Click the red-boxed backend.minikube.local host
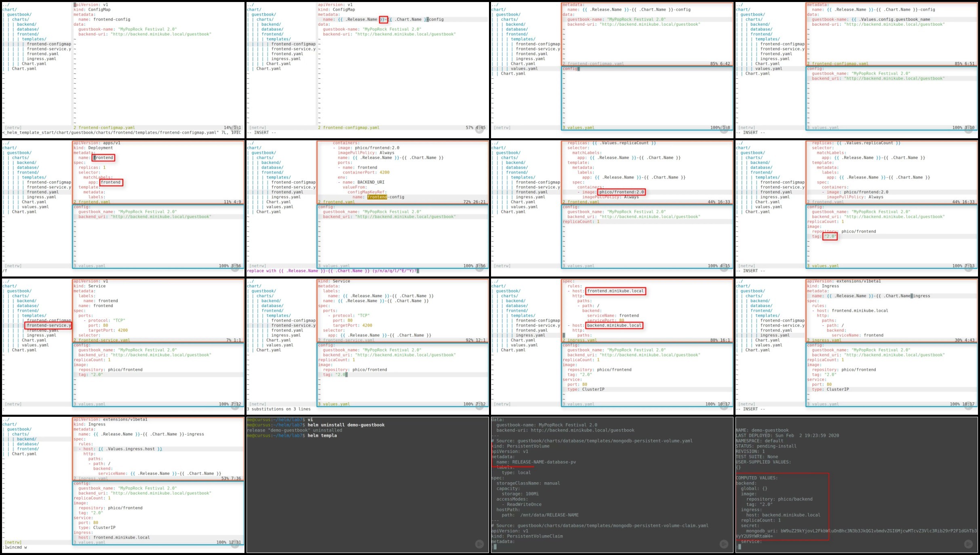980x555 pixels. 614,325
